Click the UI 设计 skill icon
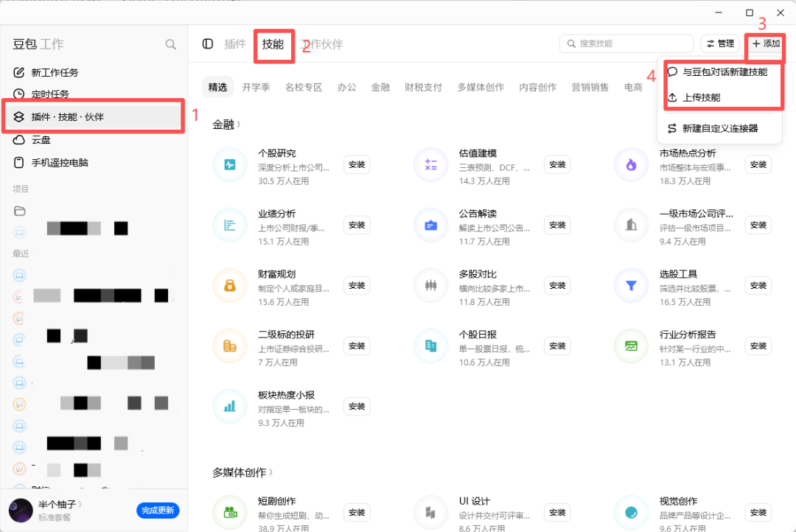Viewport: 796px width, 532px height. 430,512
